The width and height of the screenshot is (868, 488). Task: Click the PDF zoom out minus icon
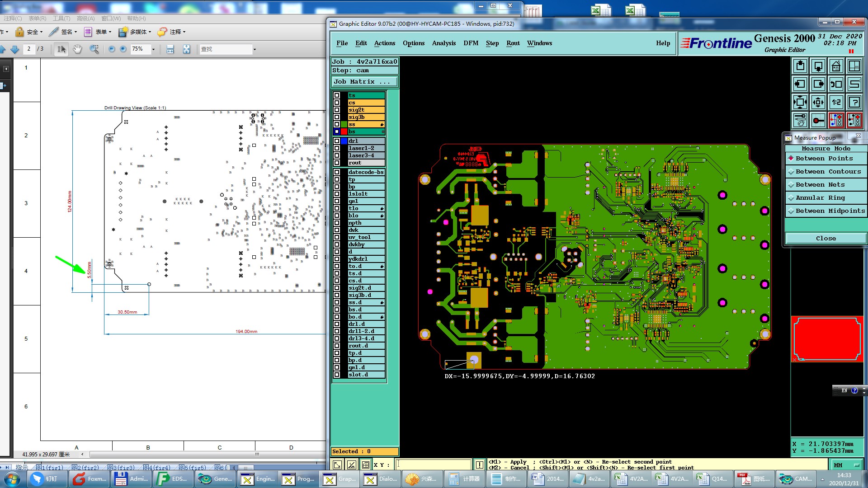point(112,49)
